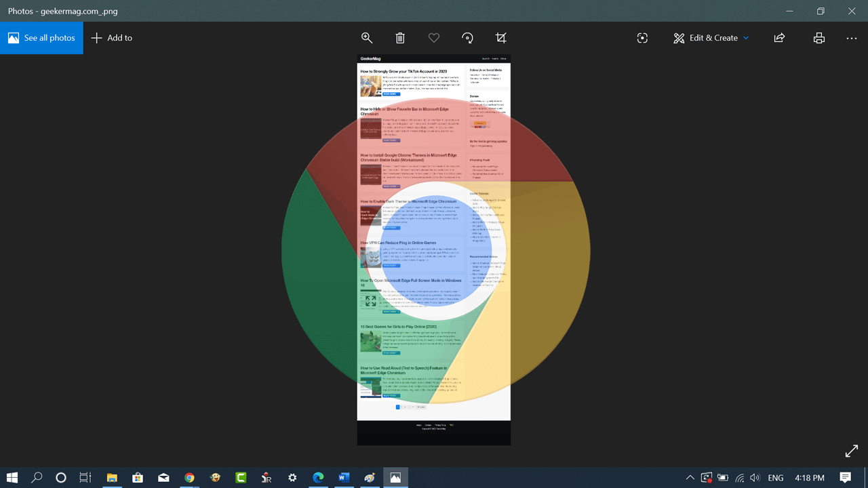Click the visual search icon
Screen dimensions: 868x488
click(x=642, y=38)
